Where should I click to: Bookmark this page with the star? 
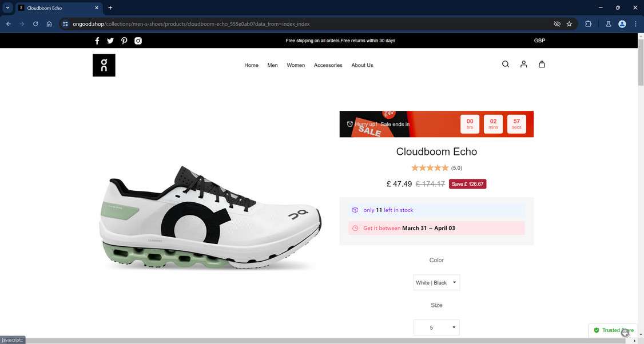(x=569, y=24)
